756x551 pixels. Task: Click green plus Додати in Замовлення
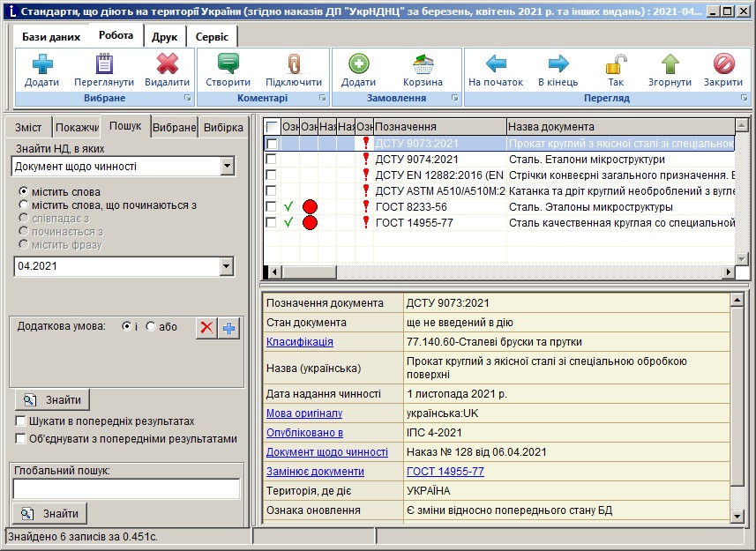pyautogui.click(x=359, y=64)
